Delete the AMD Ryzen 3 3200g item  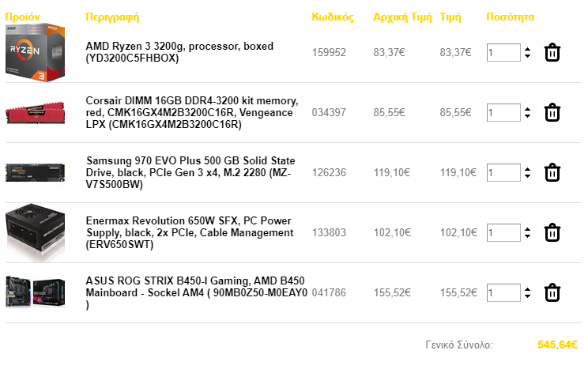click(552, 52)
